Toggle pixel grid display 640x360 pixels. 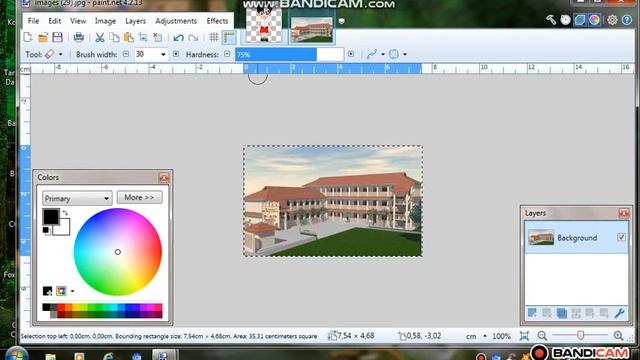click(214, 38)
